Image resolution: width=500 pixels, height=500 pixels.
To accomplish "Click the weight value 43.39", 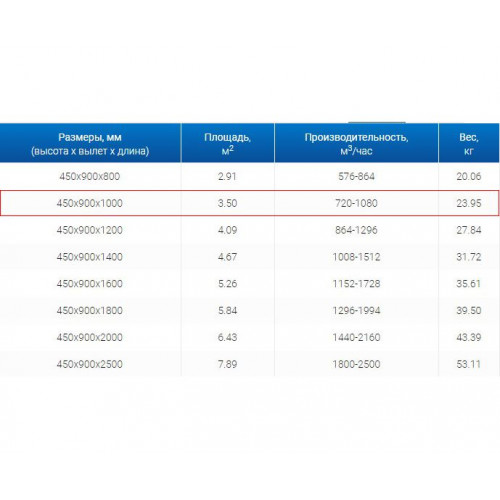I will coord(469,337).
